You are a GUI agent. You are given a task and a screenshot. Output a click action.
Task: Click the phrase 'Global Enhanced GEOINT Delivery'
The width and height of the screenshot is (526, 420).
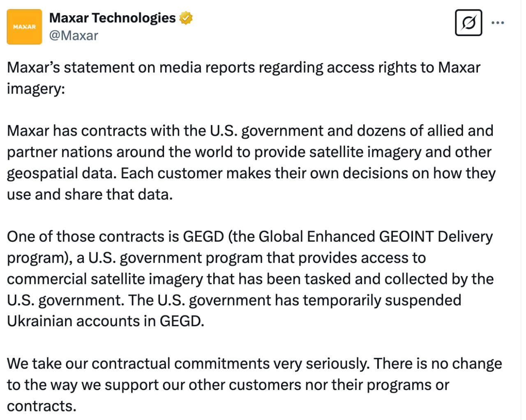point(376,237)
